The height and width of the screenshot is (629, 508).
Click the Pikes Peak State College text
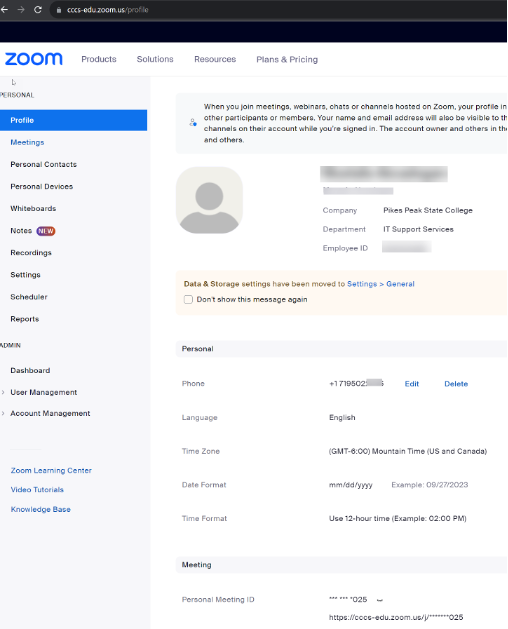[428, 210]
